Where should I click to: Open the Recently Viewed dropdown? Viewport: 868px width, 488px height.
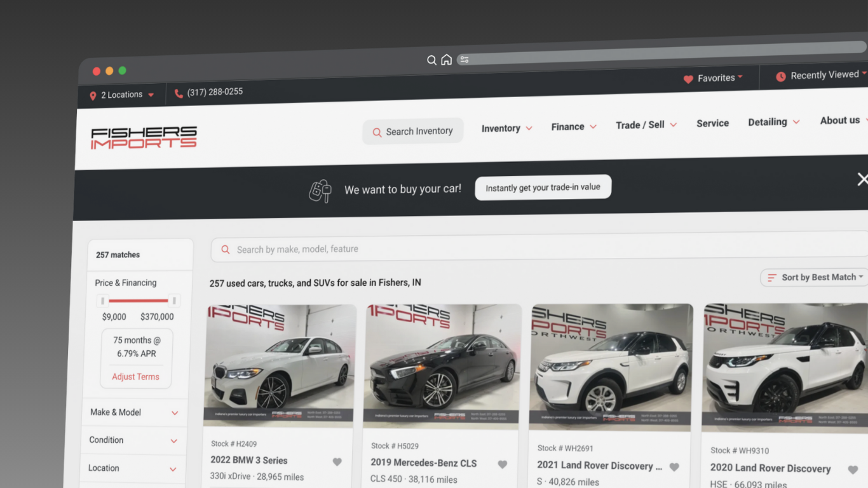tap(821, 76)
